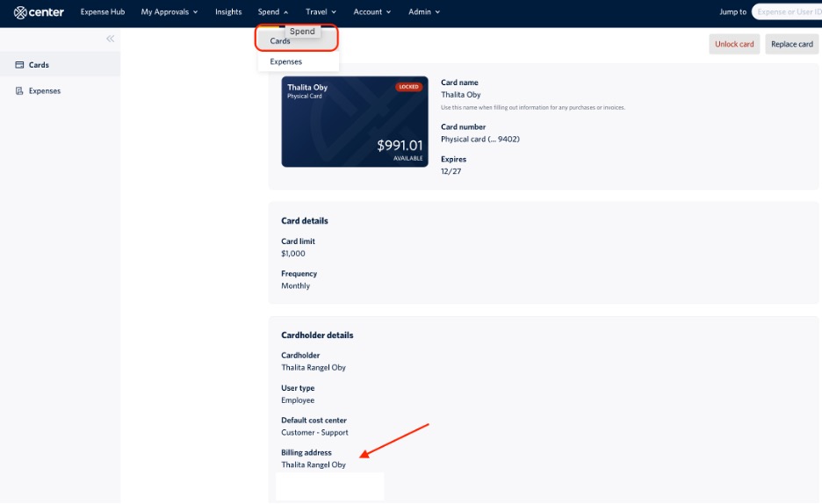Click the Cardholder details heading
The height and width of the screenshot is (504, 822).
pyautogui.click(x=317, y=335)
